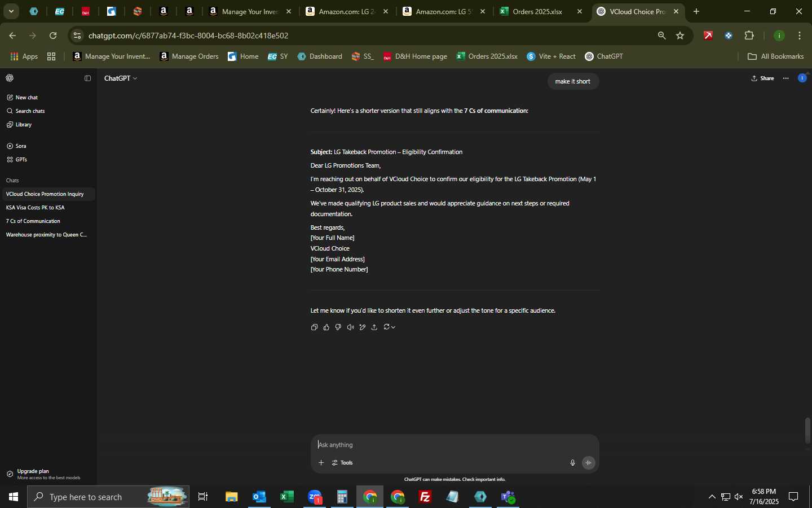Close the VCloud Choice Pro tab
This screenshot has width=812, height=508.
click(x=676, y=11)
